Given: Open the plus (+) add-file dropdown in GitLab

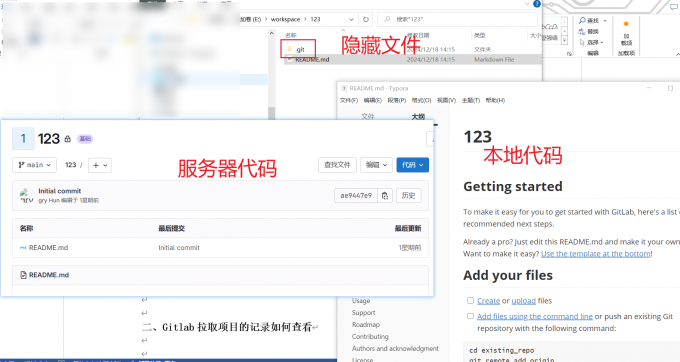Looking at the screenshot, I should click(100, 165).
